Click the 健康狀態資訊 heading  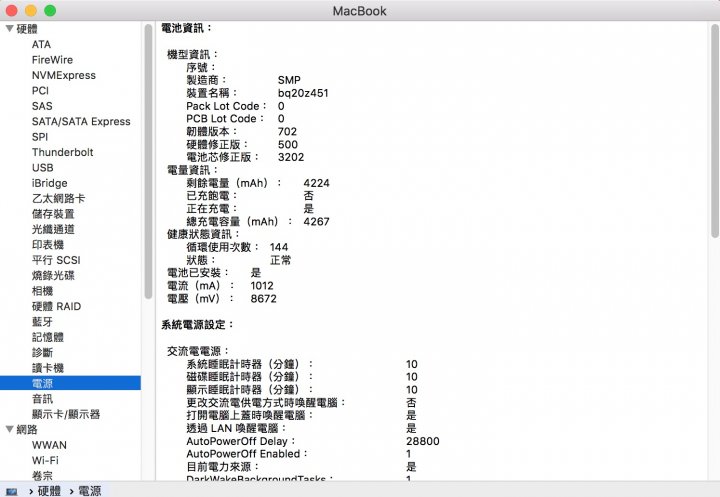(203, 234)
